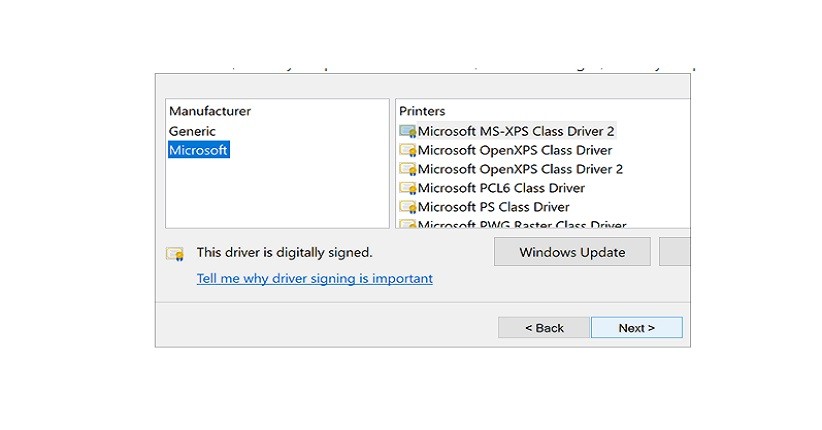Click the digitally signed certificate icon
Screen dimensions: 822x430
pyautogui.click(x=175, y=254)
